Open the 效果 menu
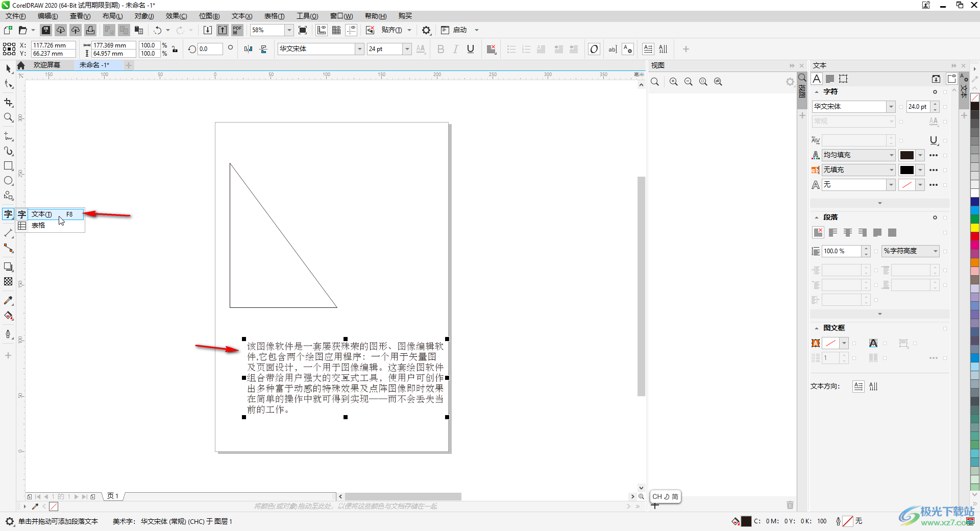Image resolution: width=980 pixels, height=531 pixels. pos(176,16)
